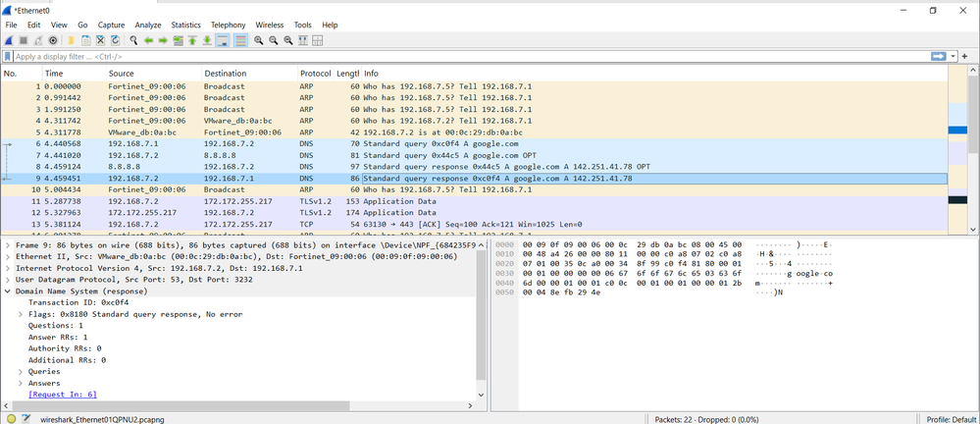Screen dimensions: 980x424
Task: Select packet 1 ARP Who has 192.168.7.5
Action: pyautogui.click(x=474, y=86)
